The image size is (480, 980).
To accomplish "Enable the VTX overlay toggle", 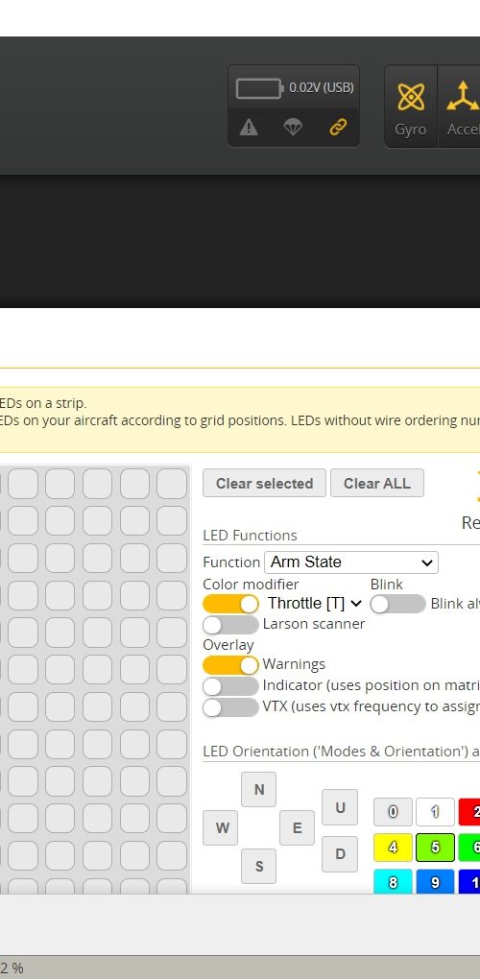I will (x=230, y=707).
